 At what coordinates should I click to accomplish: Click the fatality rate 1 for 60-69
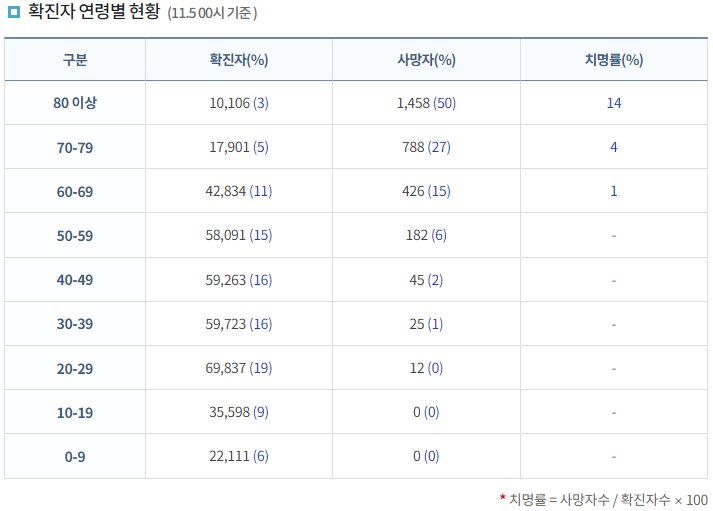(x=614, y=191)
